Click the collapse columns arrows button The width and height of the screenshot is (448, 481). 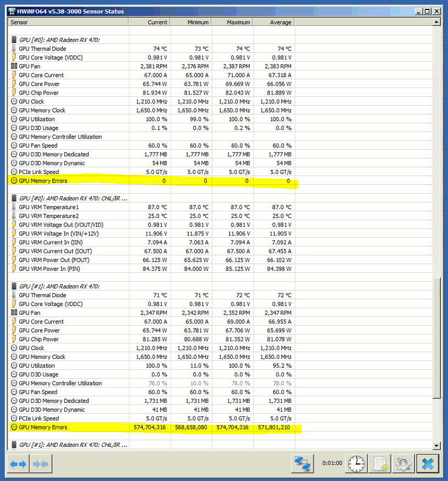(41, 464)
